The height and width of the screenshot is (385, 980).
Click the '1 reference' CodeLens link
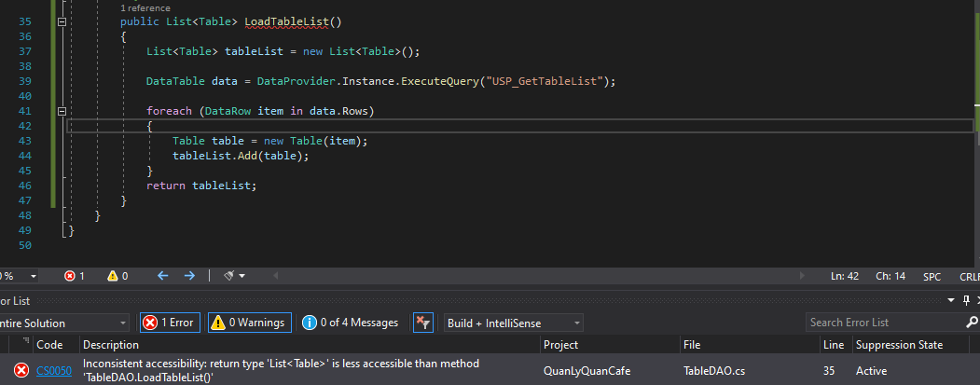pyautogui.click(x=145, y=7)
